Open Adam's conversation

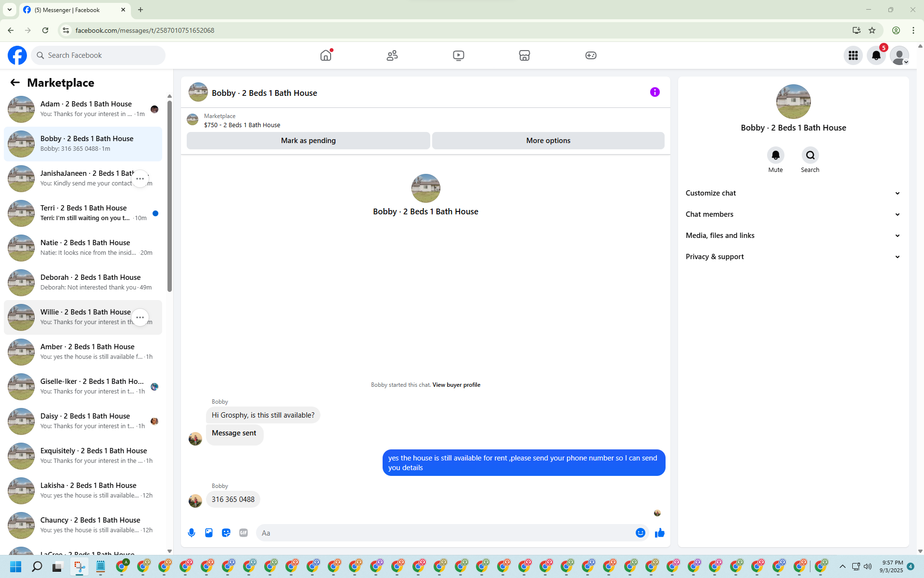tap(83, 109)
